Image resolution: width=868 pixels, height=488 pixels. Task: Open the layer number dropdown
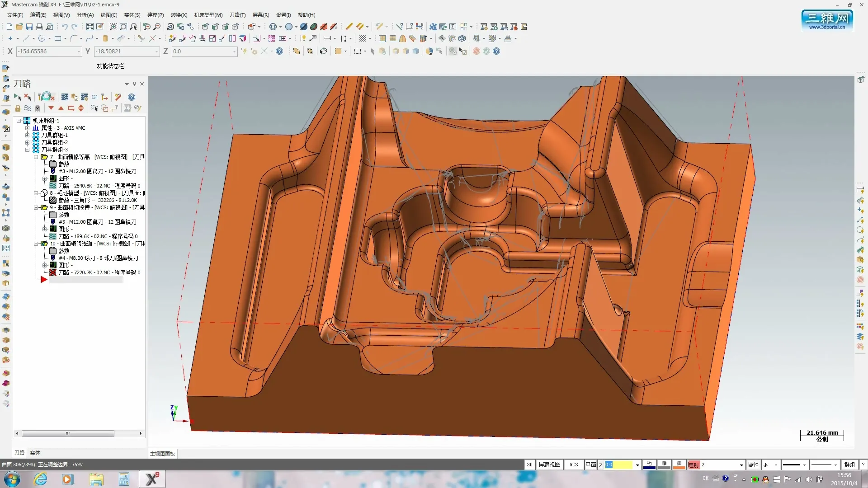741,465
